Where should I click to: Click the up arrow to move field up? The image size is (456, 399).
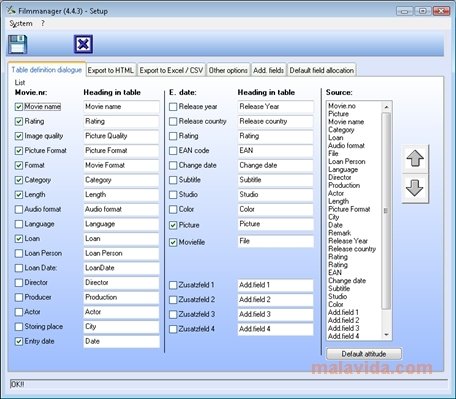point(415,159)
